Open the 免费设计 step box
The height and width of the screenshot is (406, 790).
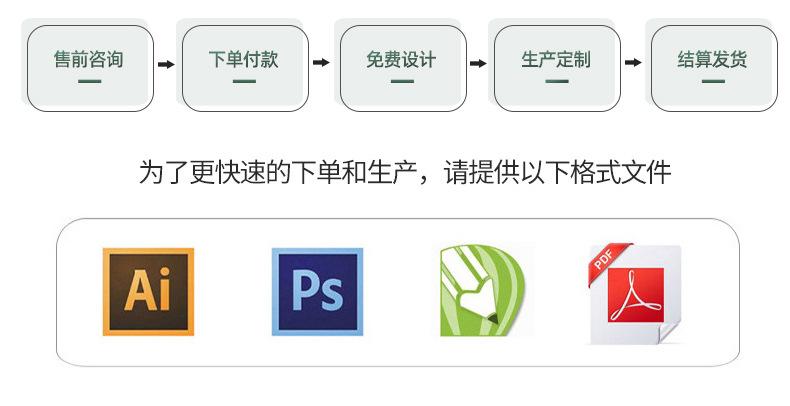[403, 69]
